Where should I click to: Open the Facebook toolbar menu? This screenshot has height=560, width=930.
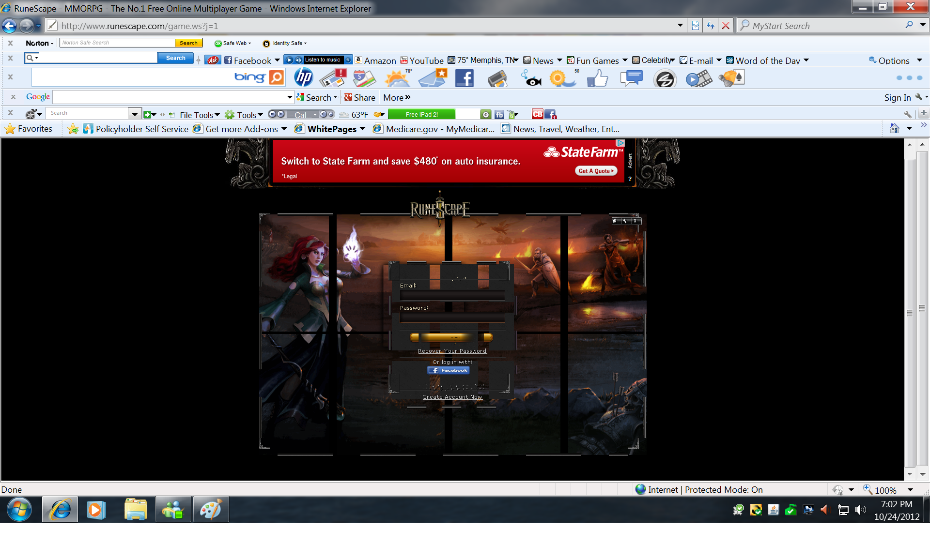[x=252, y=61]
